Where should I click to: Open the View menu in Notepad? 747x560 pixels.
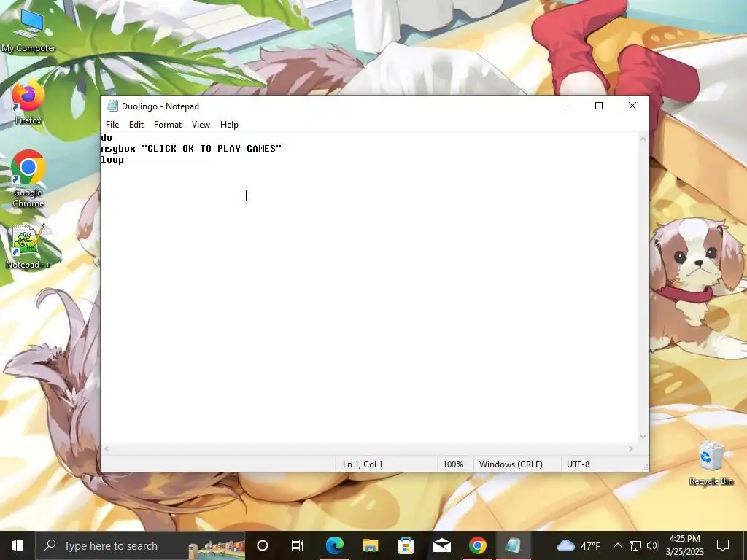201,124
